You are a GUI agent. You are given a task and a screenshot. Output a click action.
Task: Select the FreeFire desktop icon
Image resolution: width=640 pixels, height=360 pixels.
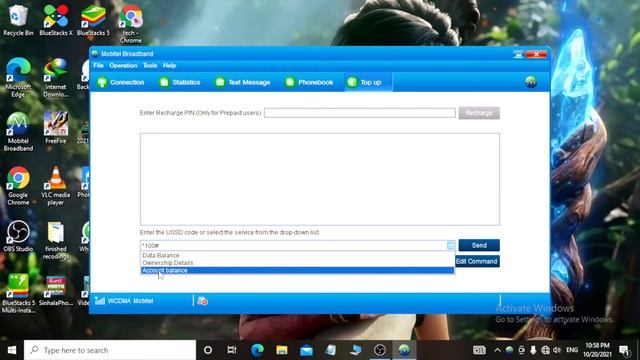56,128
